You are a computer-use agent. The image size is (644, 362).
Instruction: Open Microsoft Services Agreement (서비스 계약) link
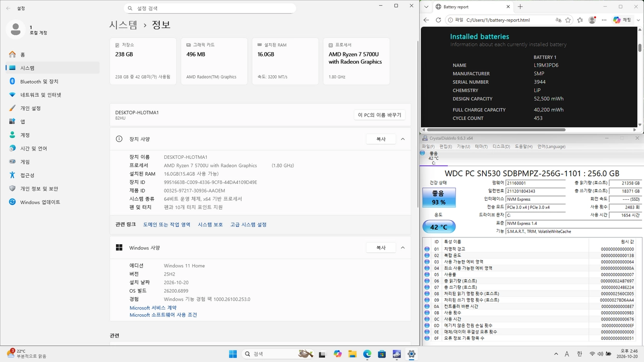tap(153, 308)
